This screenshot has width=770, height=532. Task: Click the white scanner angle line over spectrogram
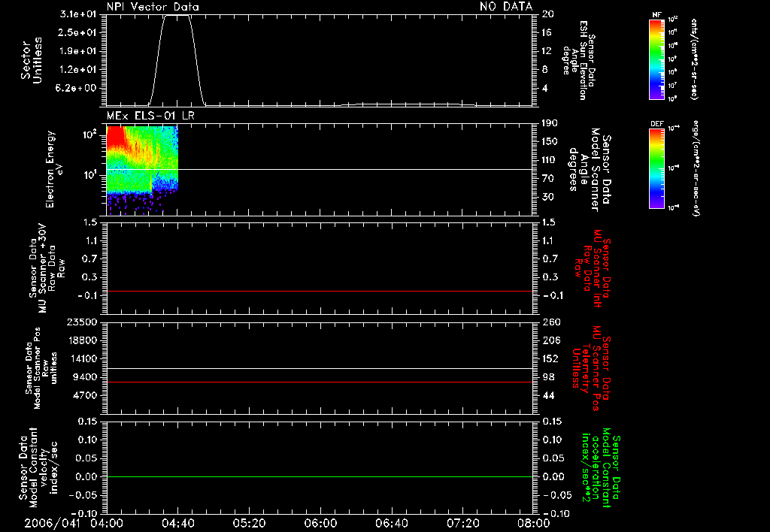pyautogui.click(x=319, y=169)
